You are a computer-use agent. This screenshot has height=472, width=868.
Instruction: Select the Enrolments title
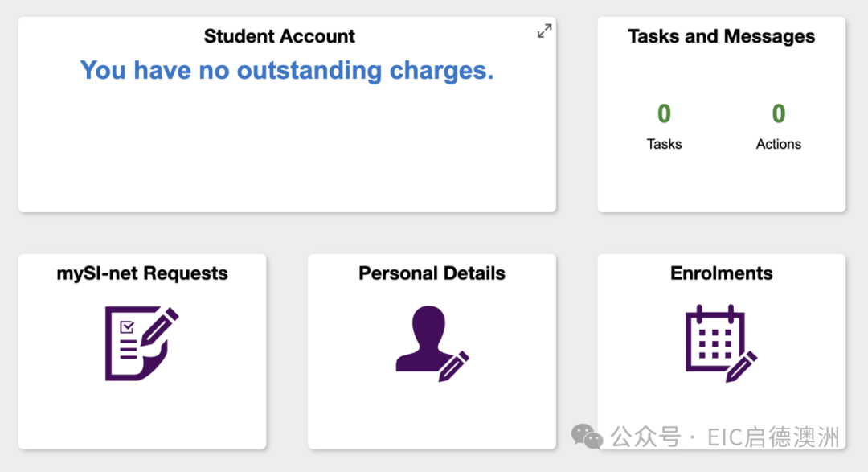[x=721, y=273]
